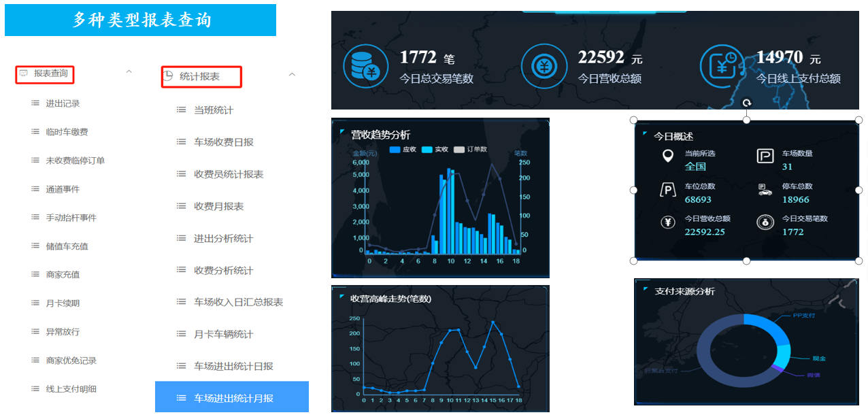The image size is (868, 417).
Task: Click the car icon beside 停车总数
Action: point(765,190)
